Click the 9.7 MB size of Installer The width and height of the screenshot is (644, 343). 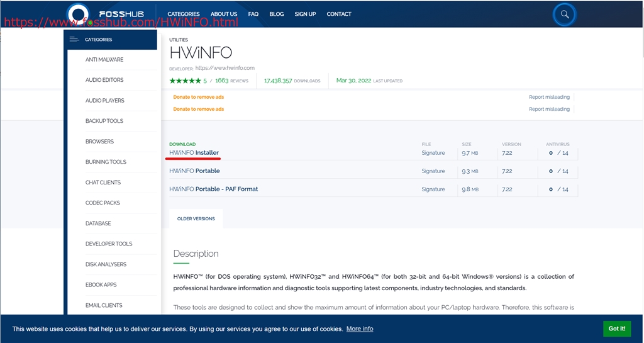470,153
